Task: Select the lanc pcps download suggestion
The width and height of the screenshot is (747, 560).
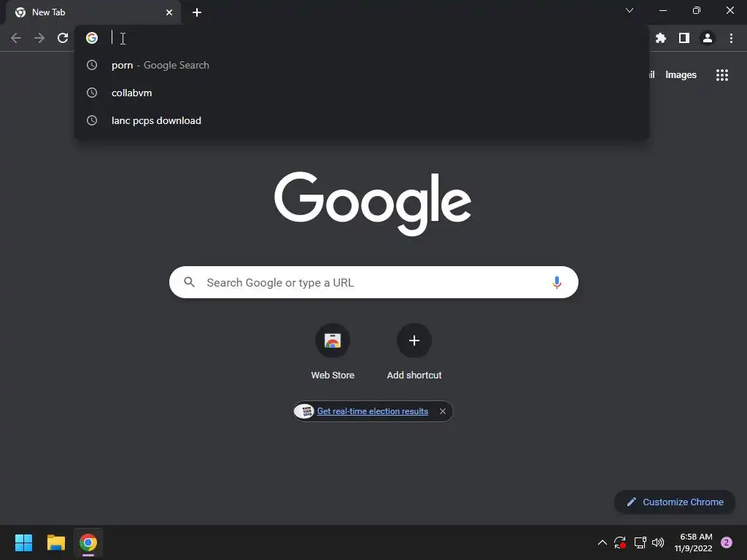Action: [x=362, y=120]
